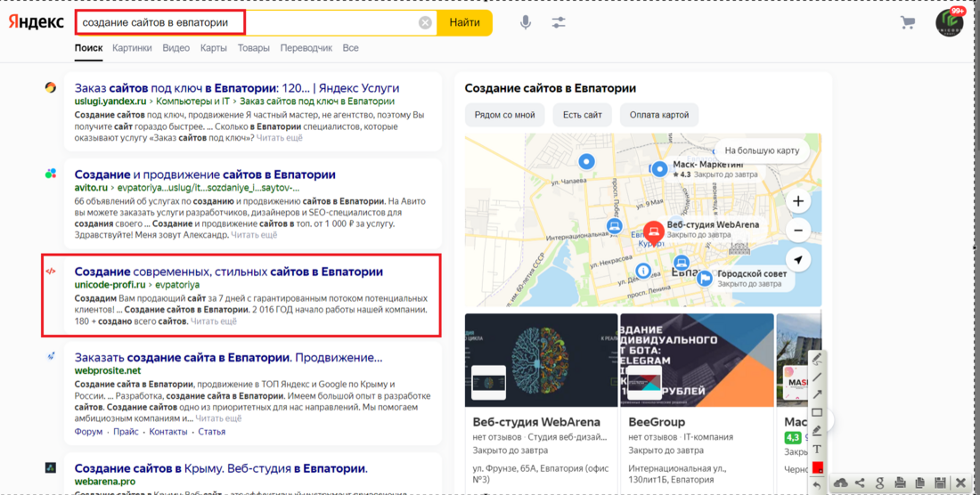Clear the search query with X
Viewport: 980px width, 495px height.
pos(425,22)
